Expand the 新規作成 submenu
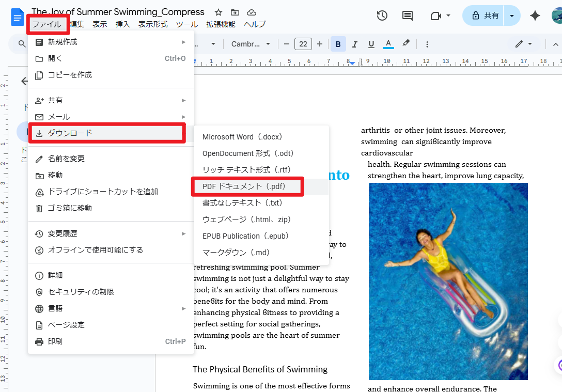Viewport: 562px width, 392px height. [x=111, y=42]
